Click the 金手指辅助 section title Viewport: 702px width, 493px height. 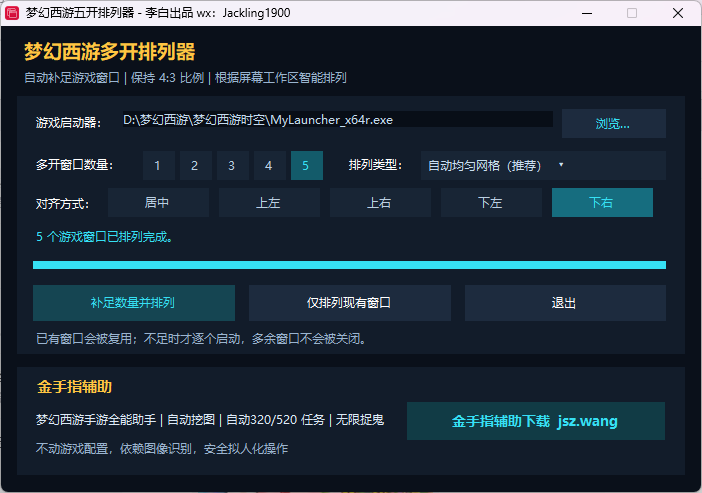(x=74, y=386)
